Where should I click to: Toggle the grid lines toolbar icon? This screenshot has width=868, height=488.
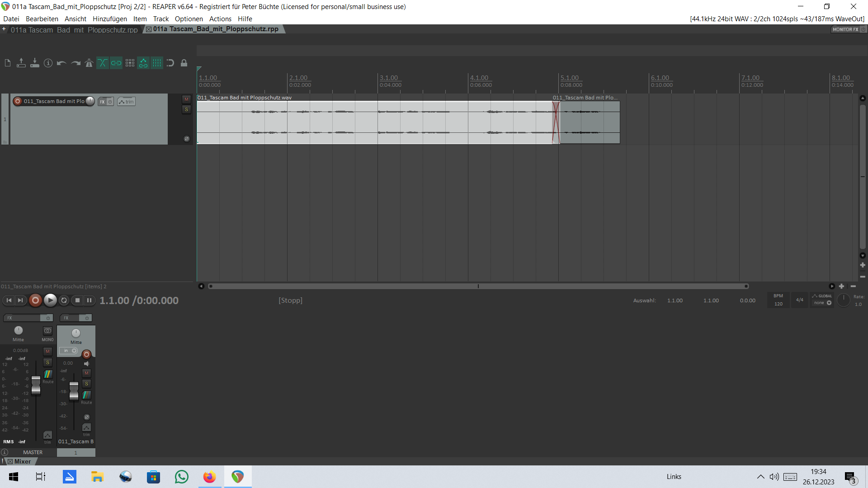point(157,63)
